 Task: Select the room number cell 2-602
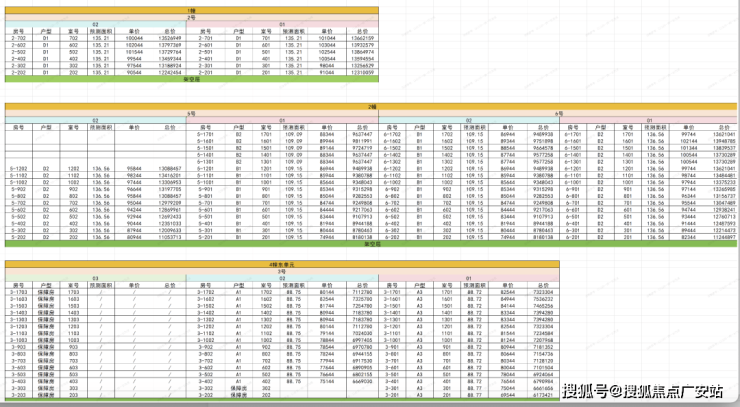(x=19, y=45)
